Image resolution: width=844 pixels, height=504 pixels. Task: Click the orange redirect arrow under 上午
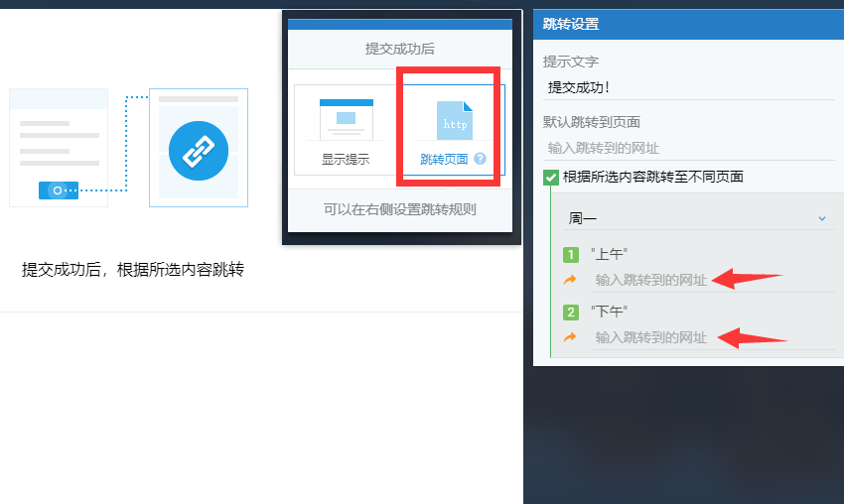pyautogui.click(x=570, y=280)
